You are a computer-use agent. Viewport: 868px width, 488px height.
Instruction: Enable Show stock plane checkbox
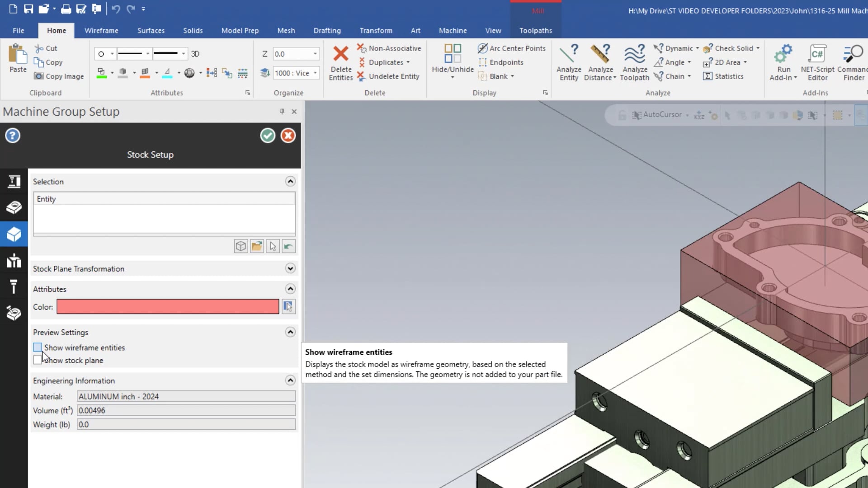pos(37,360)
